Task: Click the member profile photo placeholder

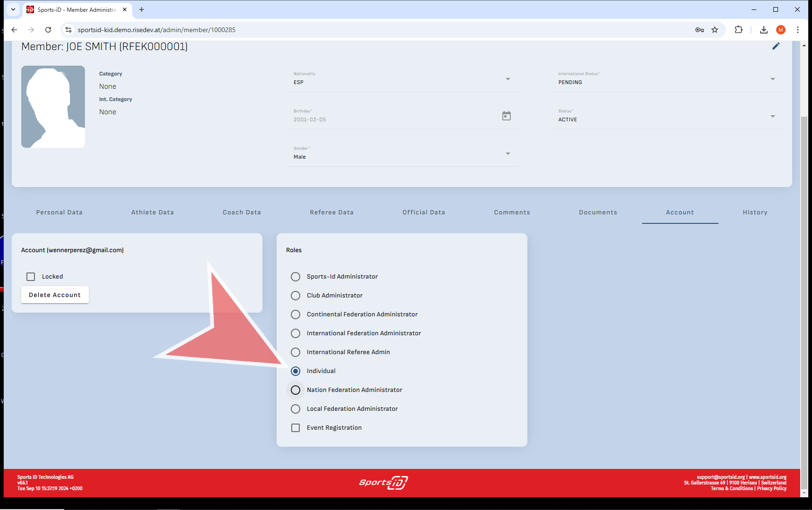Action: [x=53, y=107]
